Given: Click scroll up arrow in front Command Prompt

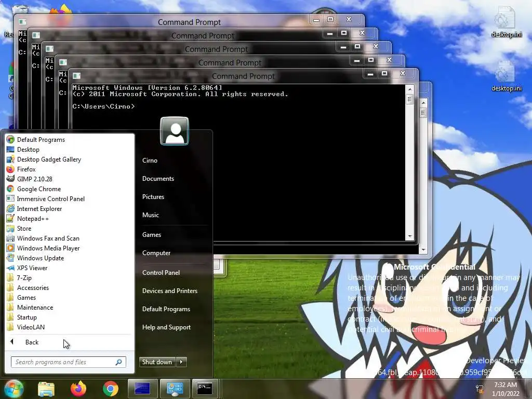Looking at the screenshot, I should coord(410,89).
